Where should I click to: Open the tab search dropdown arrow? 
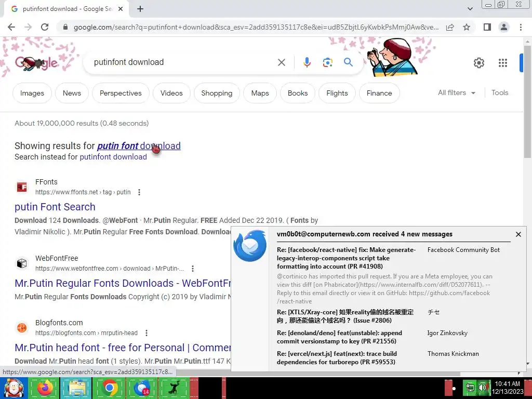pos(470,9)
